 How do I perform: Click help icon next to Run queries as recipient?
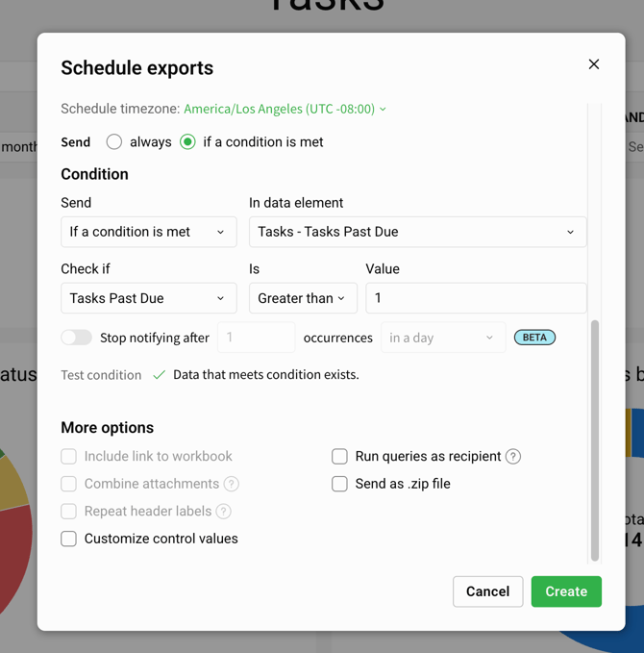(x=513, y=457)
